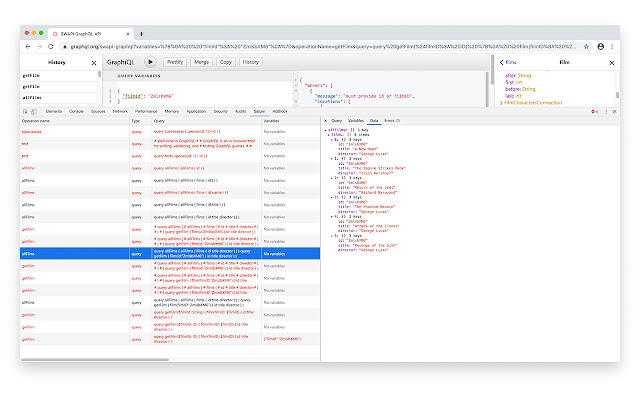Click the site lock icon in address bar

click(x=65, y=47)
